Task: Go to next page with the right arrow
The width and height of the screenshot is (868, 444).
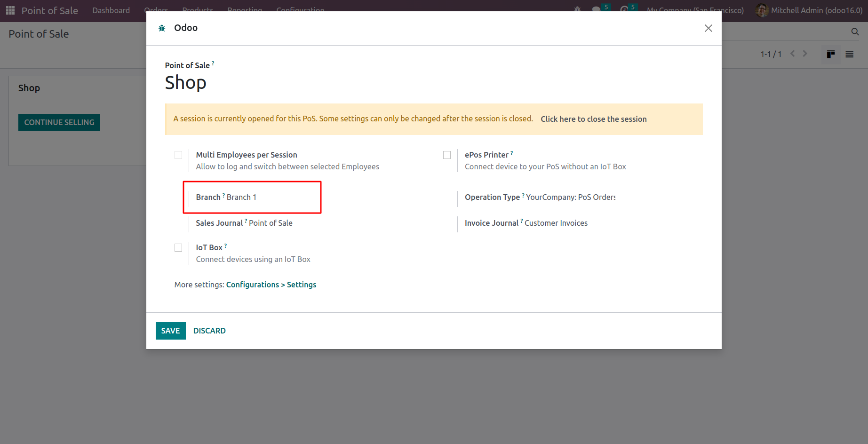Action: tap(805, 54)
